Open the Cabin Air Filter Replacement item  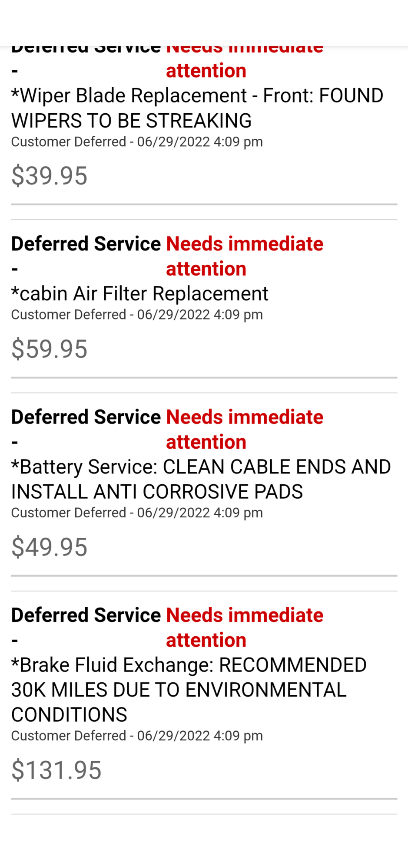click(x=139, y=294)
